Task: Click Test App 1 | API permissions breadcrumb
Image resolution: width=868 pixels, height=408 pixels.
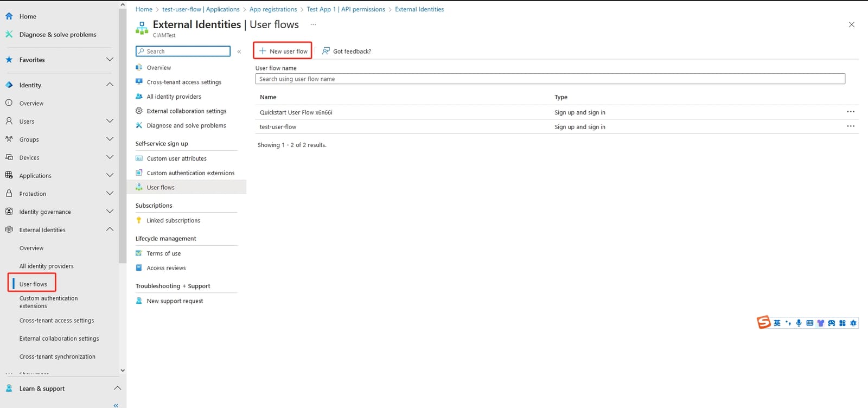Action: coord(346,9)
